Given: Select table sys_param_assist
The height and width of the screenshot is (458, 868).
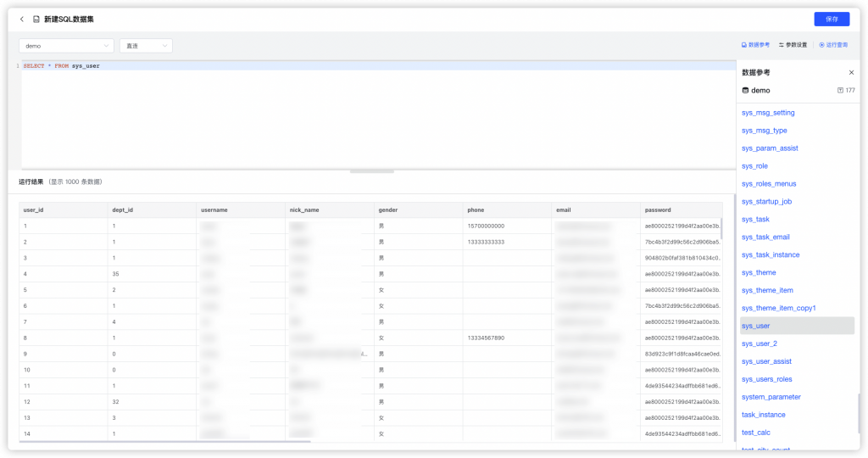Looking at the screenshot, I should (770, 148).
